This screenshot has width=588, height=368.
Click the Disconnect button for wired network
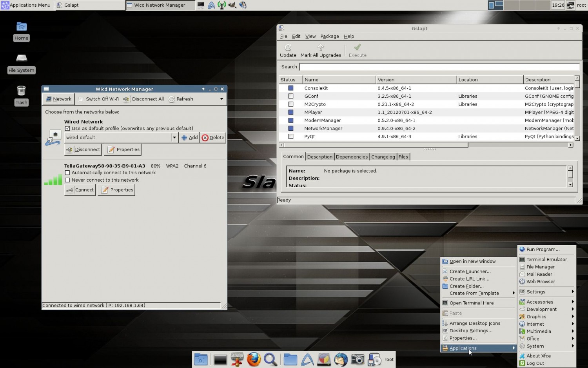pos(83,149)
